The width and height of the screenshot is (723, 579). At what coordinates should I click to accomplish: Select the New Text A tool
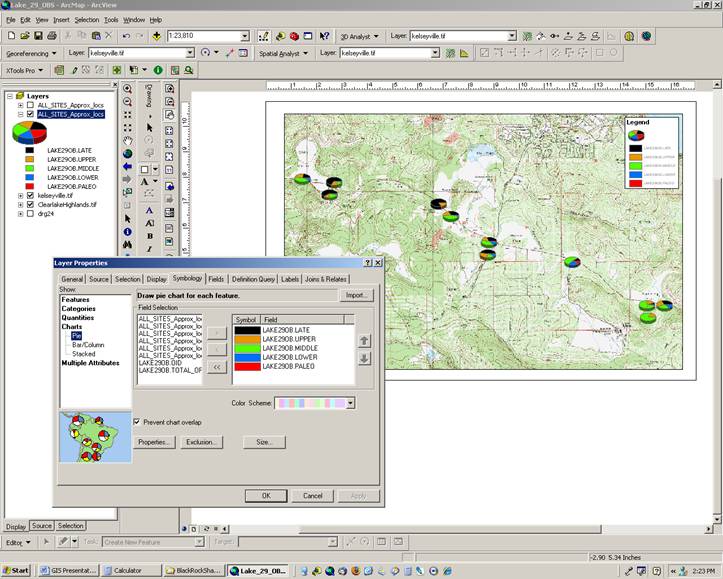145,182
